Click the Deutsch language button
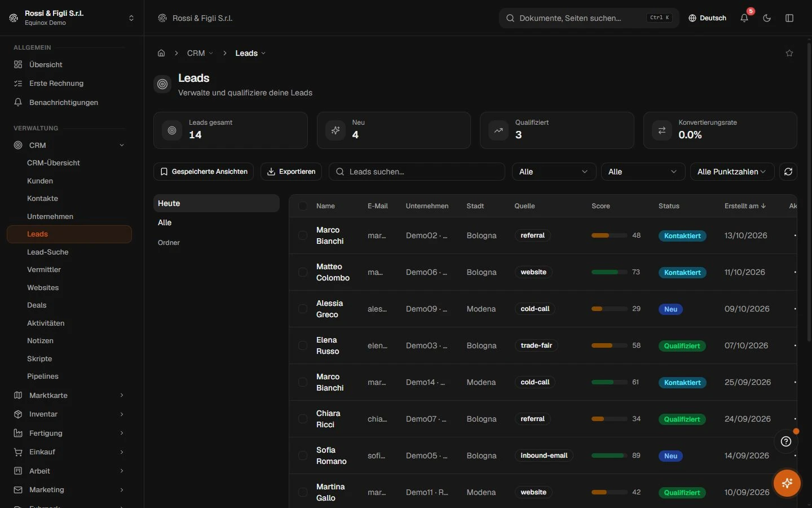Viewport: 812px width, 508px height. [707, 18]
